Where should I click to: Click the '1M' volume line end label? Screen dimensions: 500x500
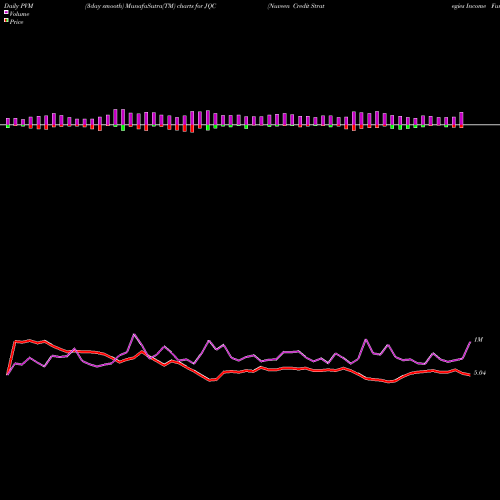pyautogui.click(x=478, y=340)
